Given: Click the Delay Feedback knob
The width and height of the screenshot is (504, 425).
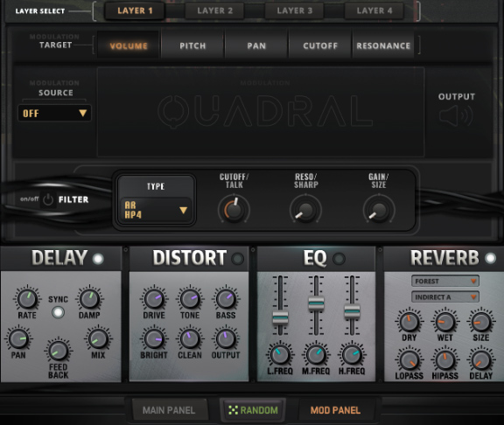Looking at the screenshot, I should pyautogui.click(x=58, y=351).
